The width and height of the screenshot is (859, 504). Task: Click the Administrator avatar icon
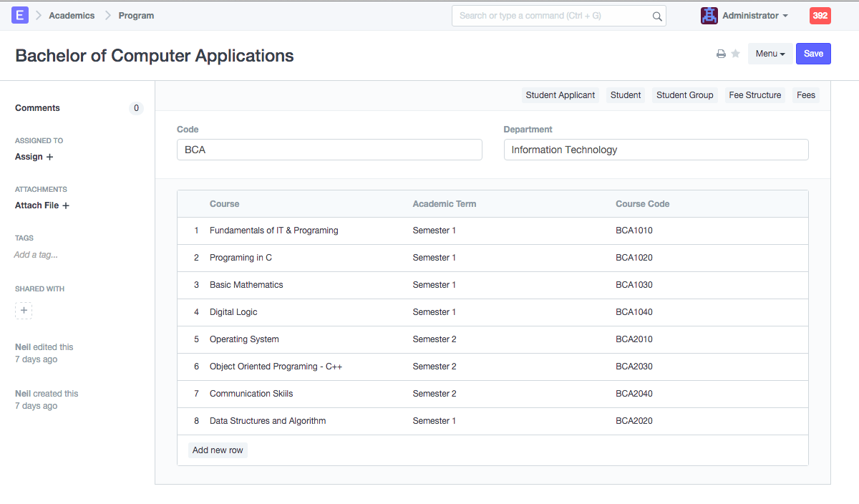tap(709, 16)
